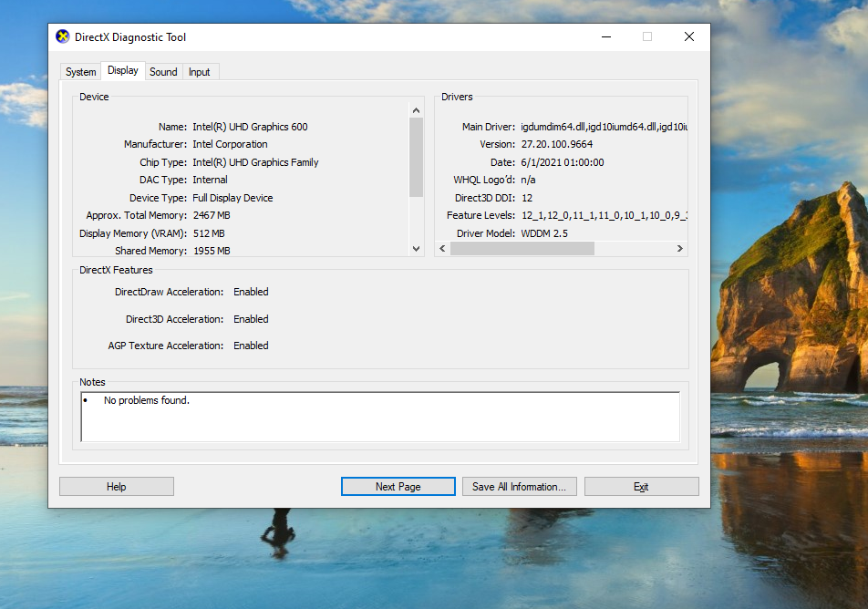
Task: Click Device list scroll down arrow
Action: tap(417, 249)
